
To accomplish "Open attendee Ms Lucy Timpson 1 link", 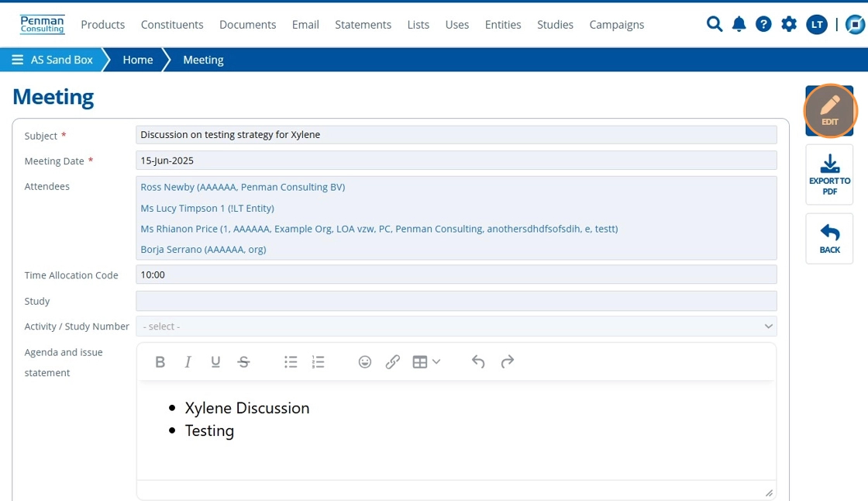I will [x=207, y=209].
